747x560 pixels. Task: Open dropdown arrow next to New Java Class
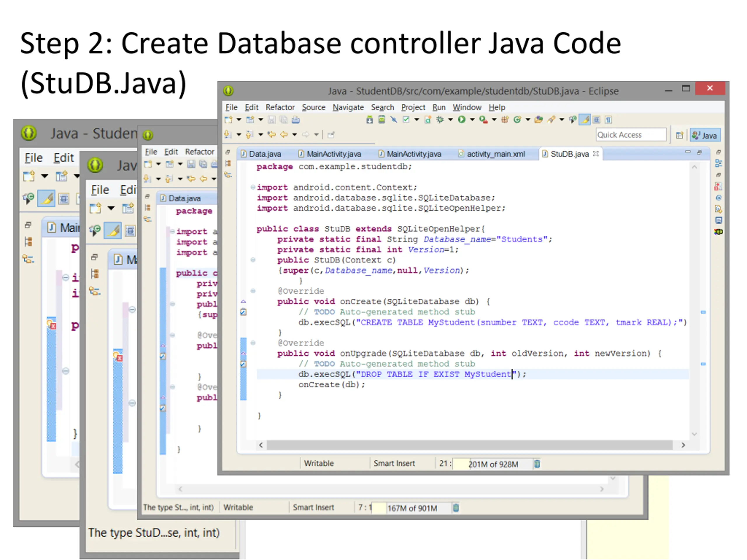click(528, 120)
